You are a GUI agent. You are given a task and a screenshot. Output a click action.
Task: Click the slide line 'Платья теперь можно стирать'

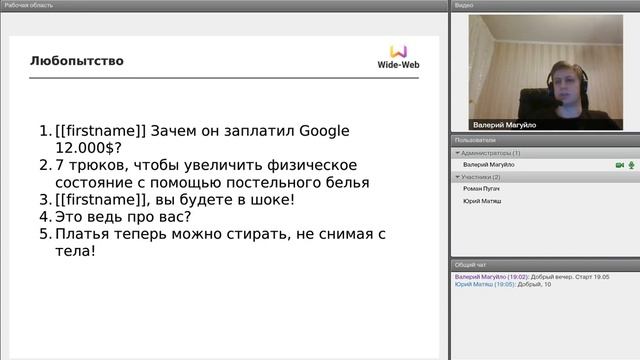tap(173, 234)
